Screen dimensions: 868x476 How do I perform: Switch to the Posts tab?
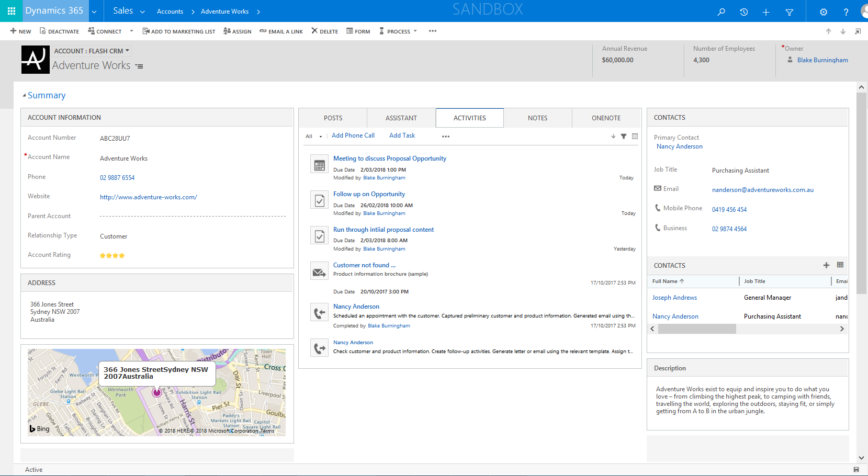[333, 118]
